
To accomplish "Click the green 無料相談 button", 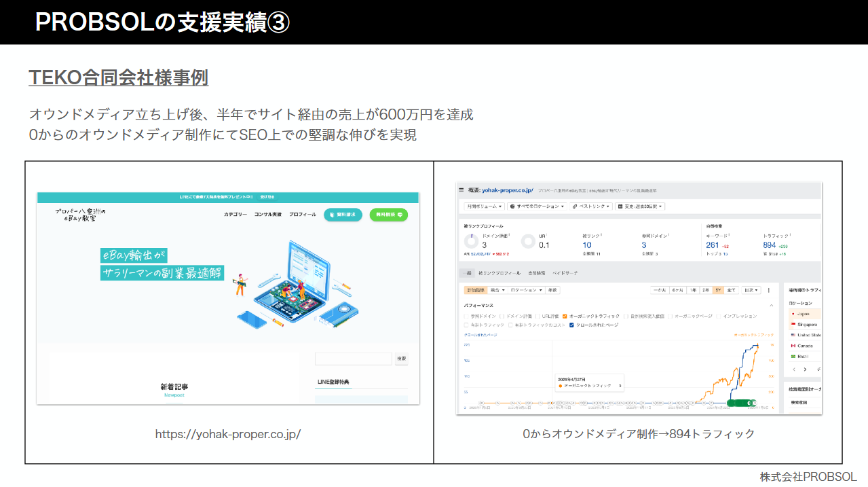I will coord(389,215).
